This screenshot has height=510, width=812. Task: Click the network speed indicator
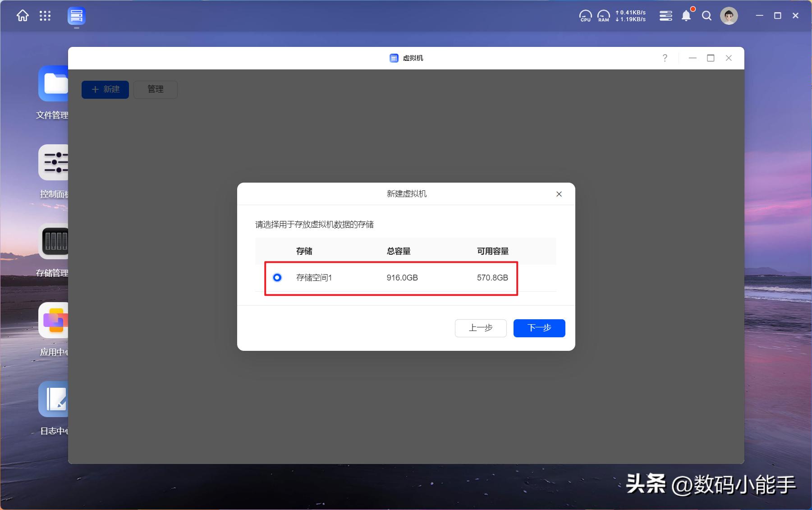point(630,16)
